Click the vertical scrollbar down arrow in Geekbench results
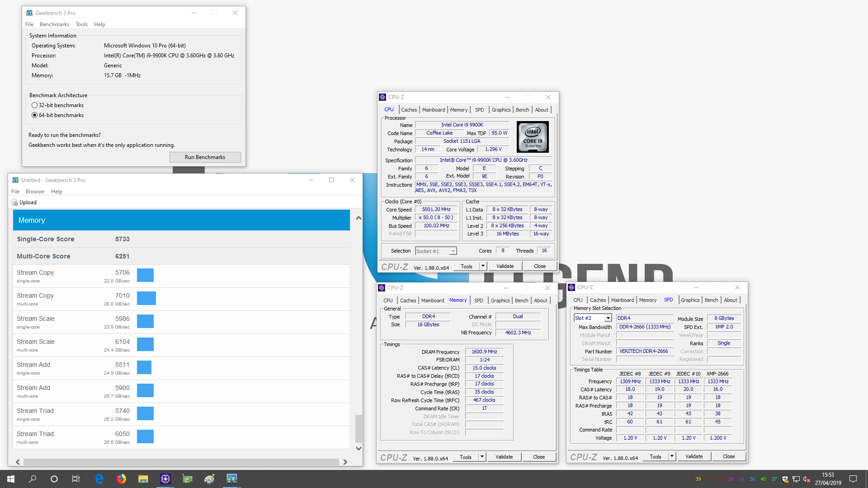The height and width of the screenshot is (488, 868). pos(359,448)
